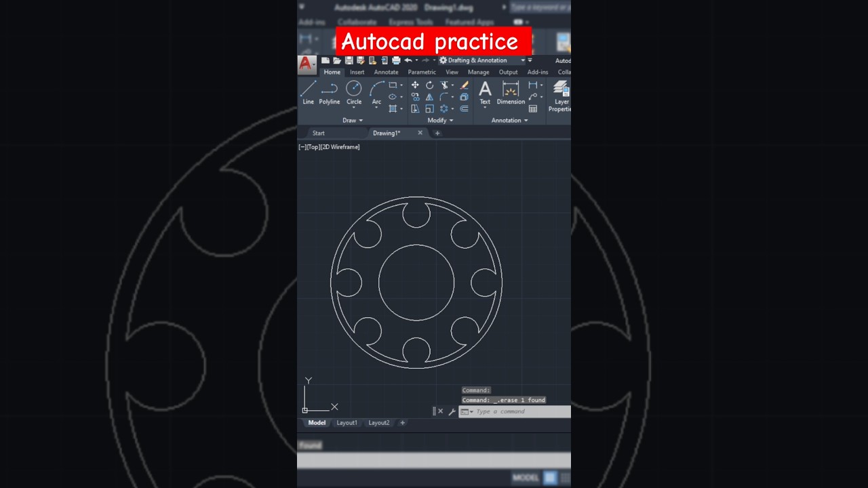Image resolution: width=868 pixels, height=488 pixels.
Task: Select the Leader annotation icon
Action: [x=532, y=96]
